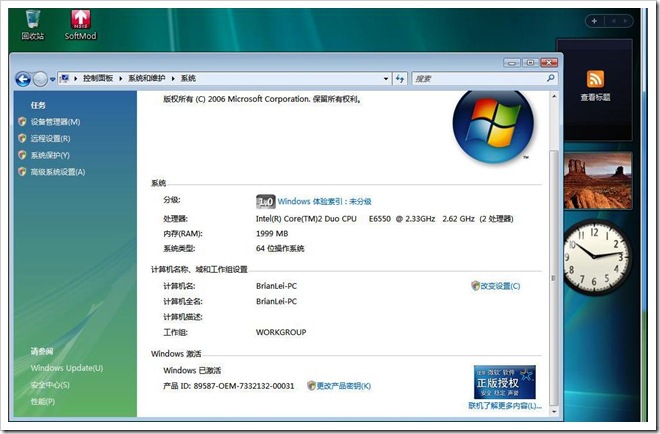Screen dimensions: 660x434
Task: Click the magnifier search icon
Action: (551, 78)
